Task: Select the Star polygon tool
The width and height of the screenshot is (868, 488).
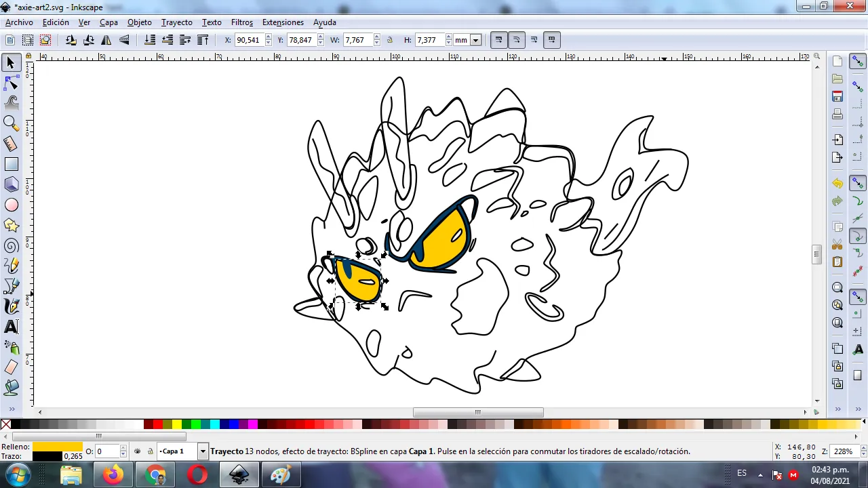Action: point(11,225)
